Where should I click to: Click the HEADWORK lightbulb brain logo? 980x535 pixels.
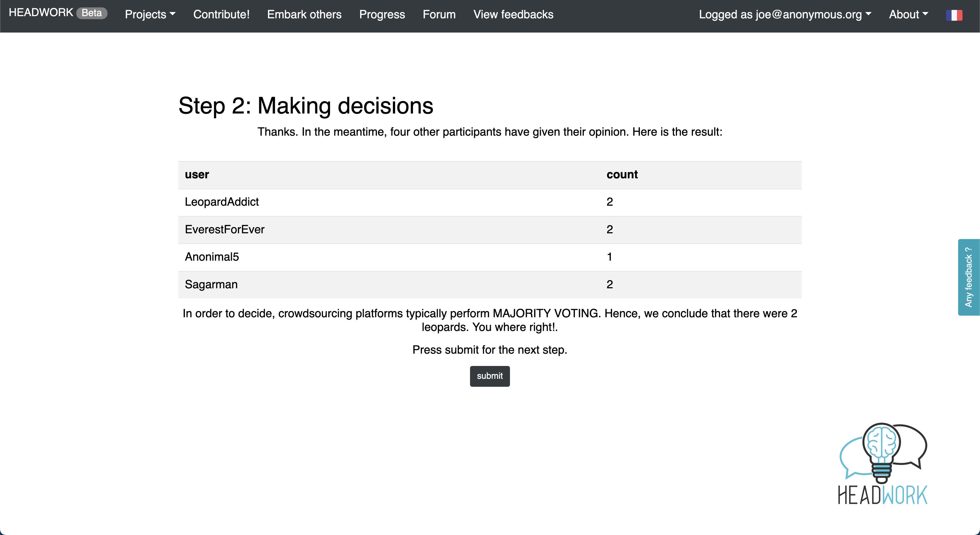pos(883,463)
